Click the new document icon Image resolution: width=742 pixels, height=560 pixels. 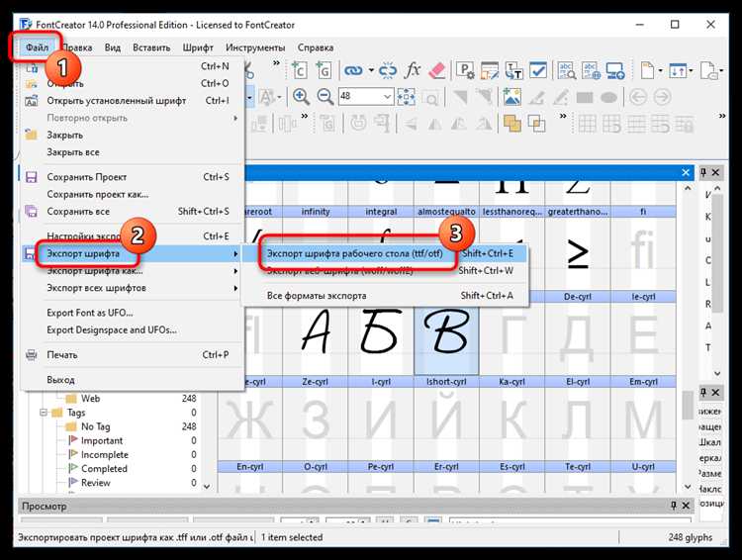647,70
